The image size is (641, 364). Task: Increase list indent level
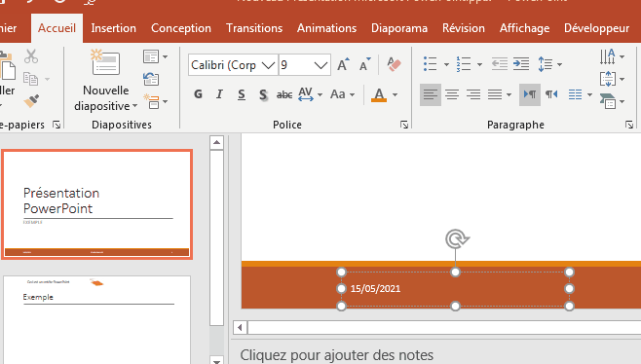521,63
